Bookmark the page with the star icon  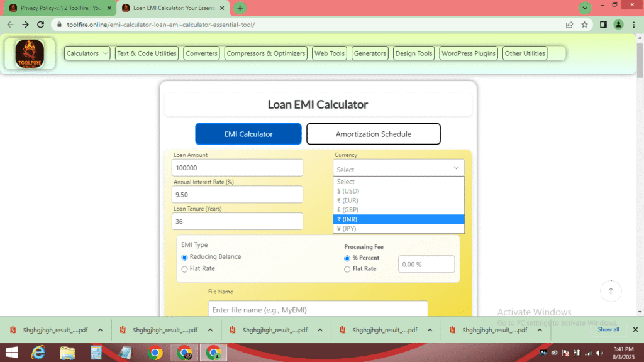(x=586, y=24)
